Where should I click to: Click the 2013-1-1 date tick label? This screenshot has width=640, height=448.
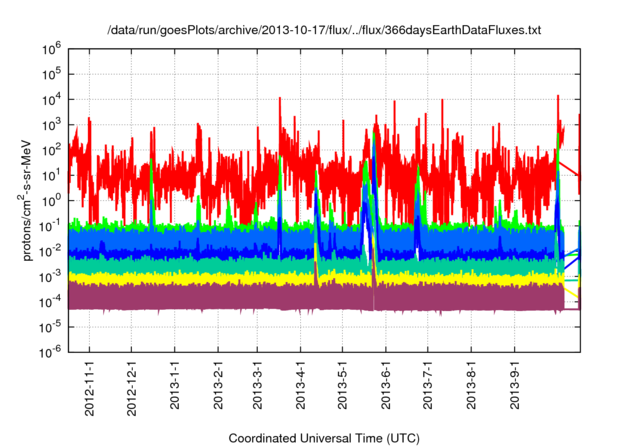(175, 385)
